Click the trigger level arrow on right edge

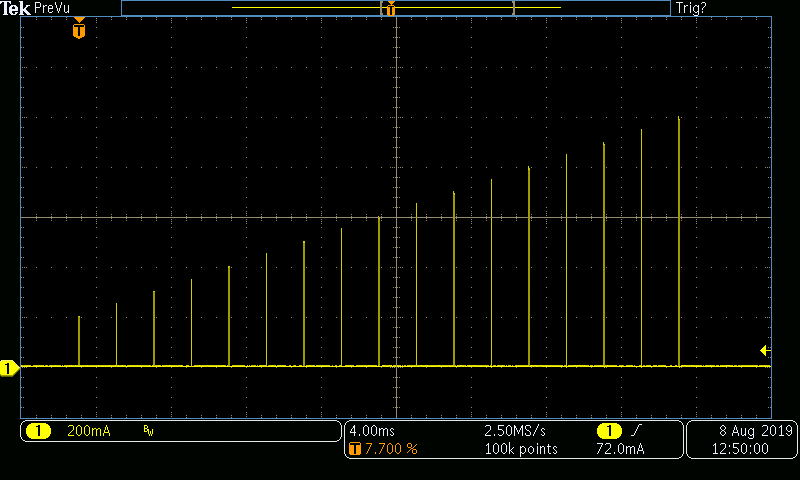click(765, 350)
